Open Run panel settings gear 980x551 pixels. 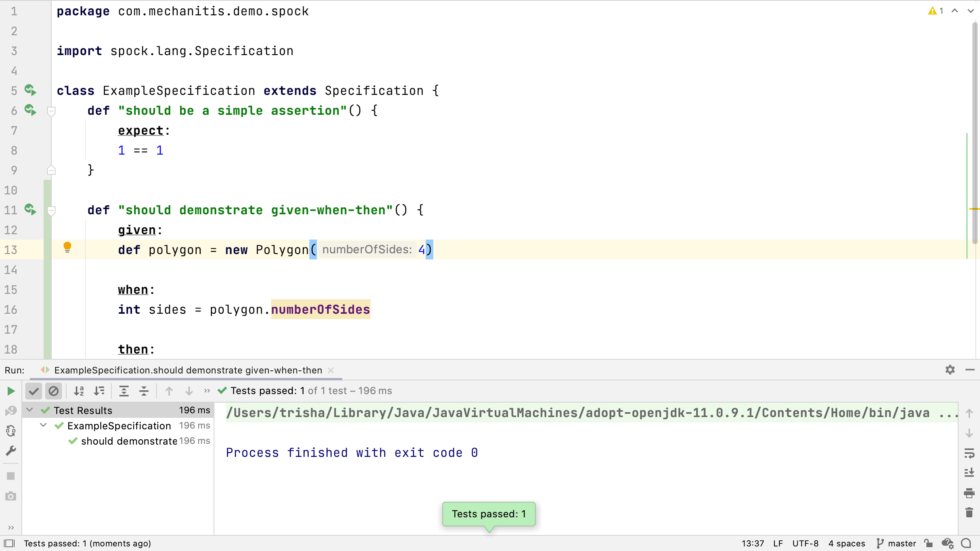[x=950, y=370]
